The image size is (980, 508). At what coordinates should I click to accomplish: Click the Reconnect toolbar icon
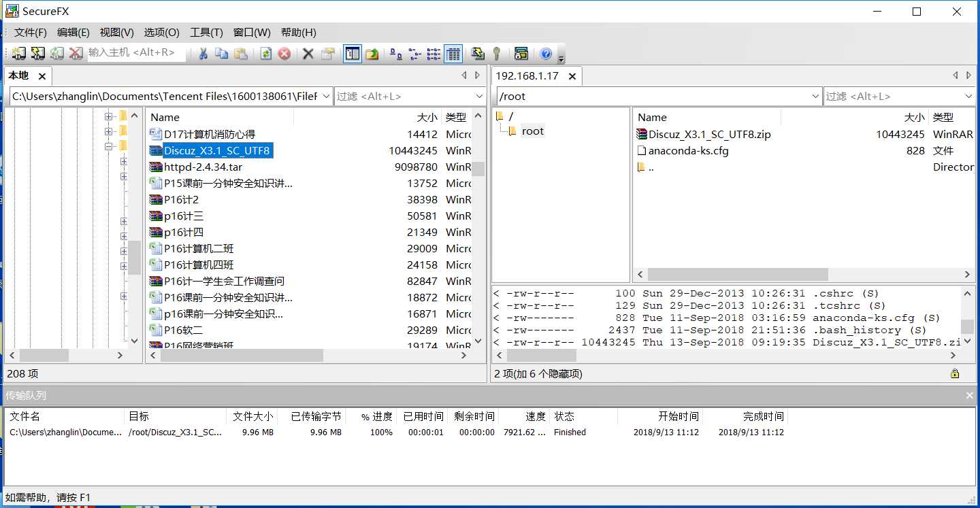[56, 53]
